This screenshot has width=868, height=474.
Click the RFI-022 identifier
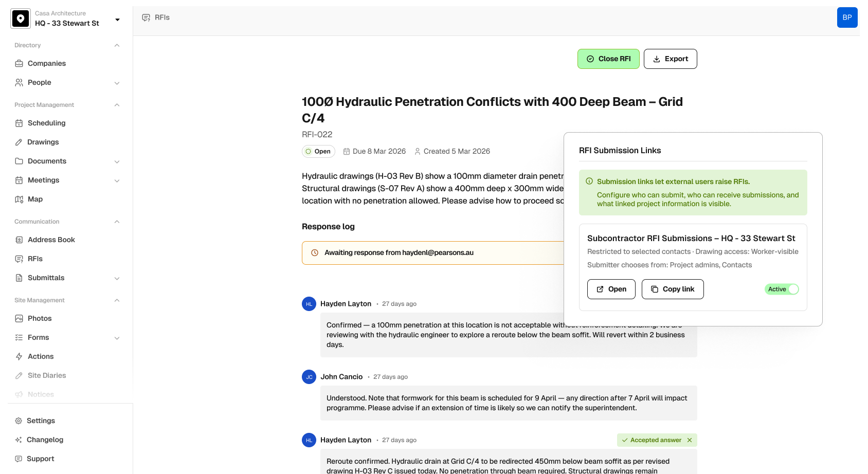click(x=317, y=134)
